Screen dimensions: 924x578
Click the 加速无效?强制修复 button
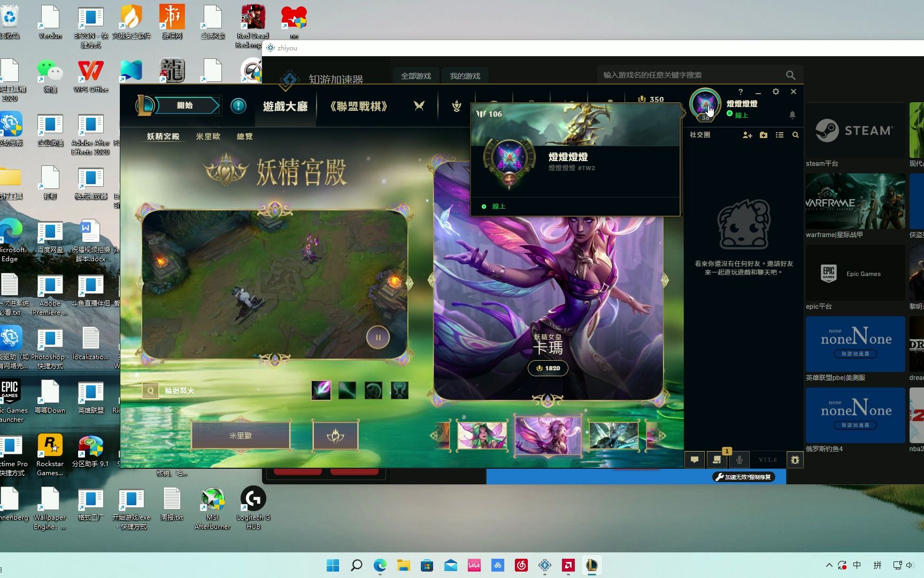(744, 477)
